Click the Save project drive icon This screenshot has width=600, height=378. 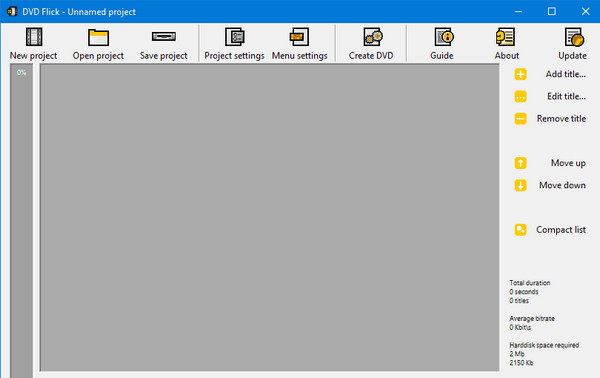coord(163,36)
